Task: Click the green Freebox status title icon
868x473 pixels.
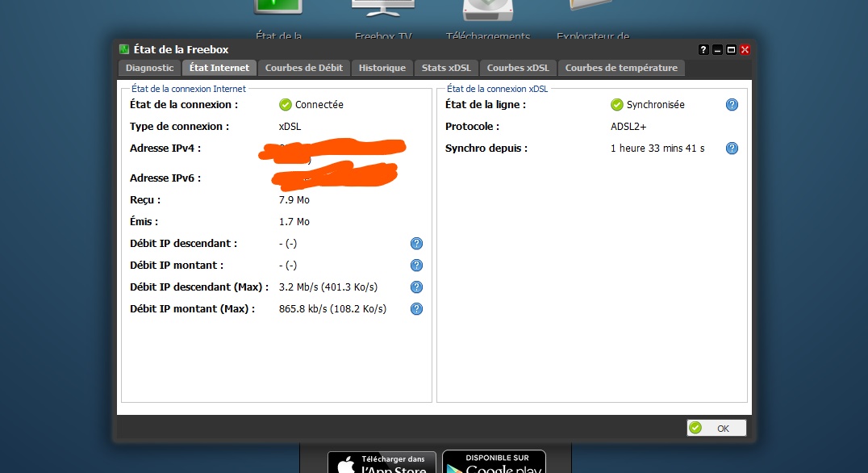Action: point(124,49)
